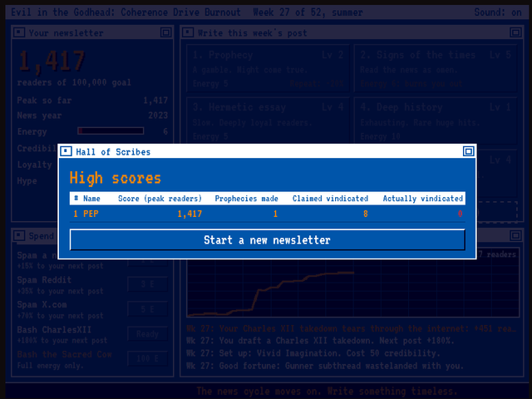
Task: Start a new newsletter
Action: tap(268, 240)
